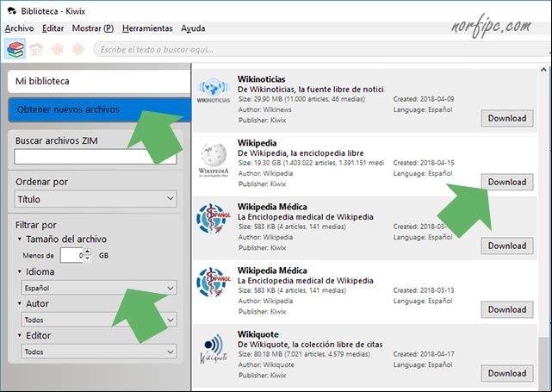Open the Archivo menu

(19, 28)
